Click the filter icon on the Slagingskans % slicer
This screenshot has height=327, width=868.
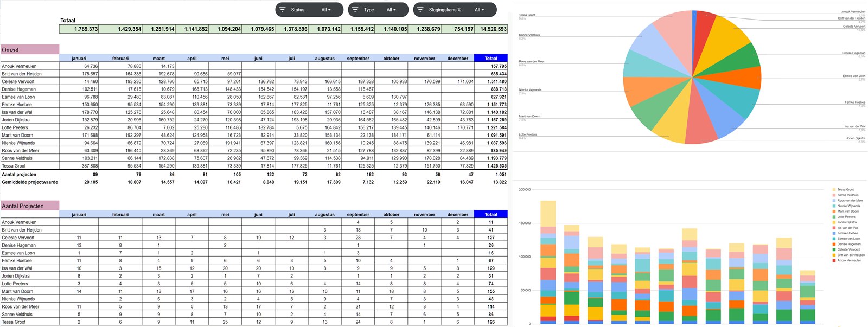[420, 10]
